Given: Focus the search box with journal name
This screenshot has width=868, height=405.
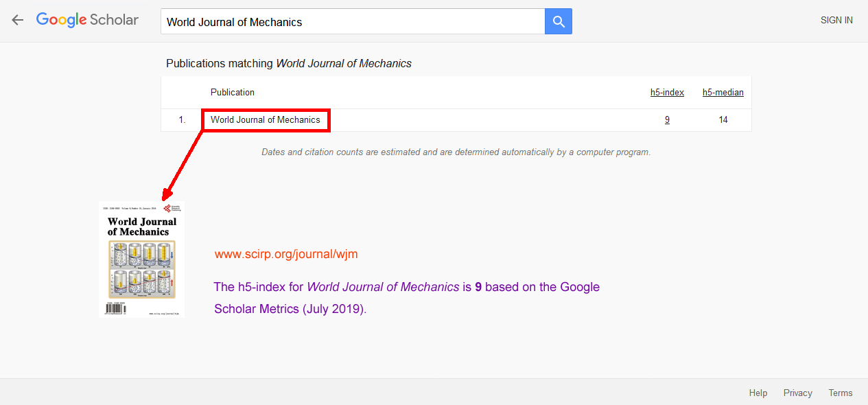Looking at the screenshot, I should [x=353, y=22].
